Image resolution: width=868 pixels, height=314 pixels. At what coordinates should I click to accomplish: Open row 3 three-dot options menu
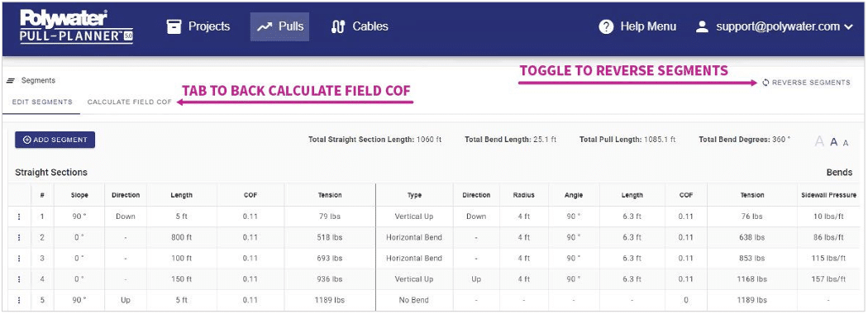coord(19,259)
